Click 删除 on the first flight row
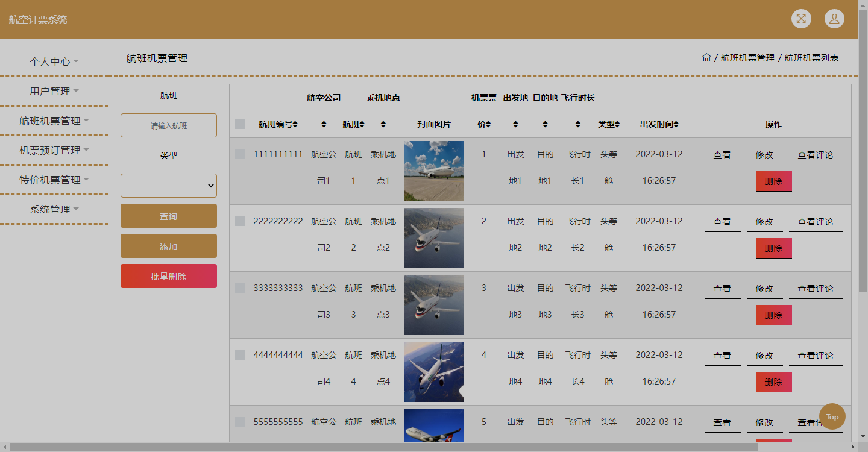 click(x=773, y=181)
